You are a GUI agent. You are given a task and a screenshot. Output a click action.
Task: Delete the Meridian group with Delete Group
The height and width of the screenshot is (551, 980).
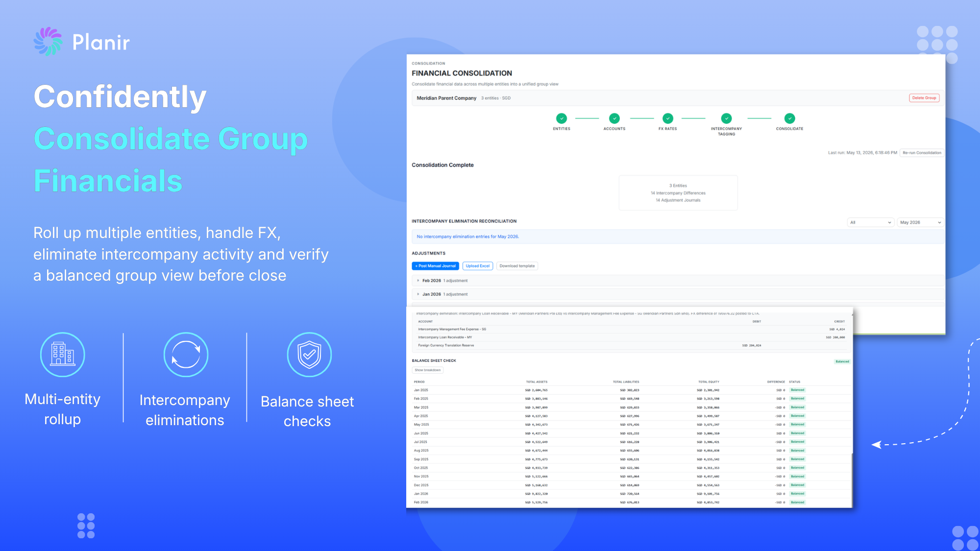click(x=924, y=98)
